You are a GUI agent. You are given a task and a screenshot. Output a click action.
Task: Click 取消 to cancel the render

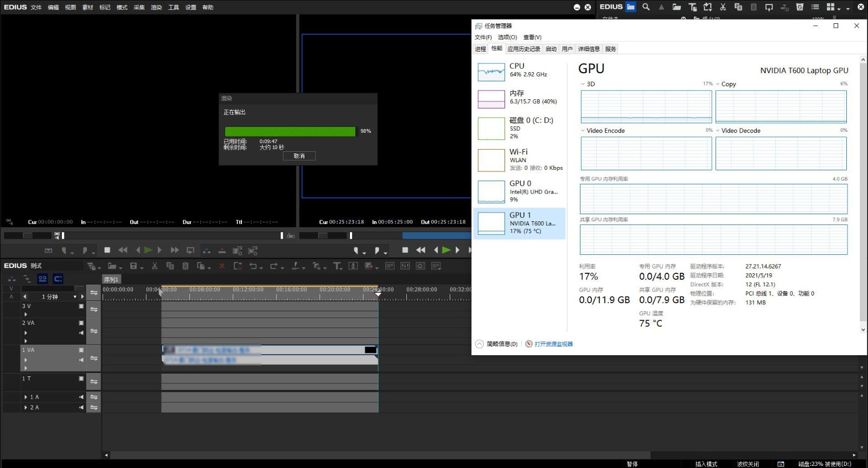coord(299,156)
